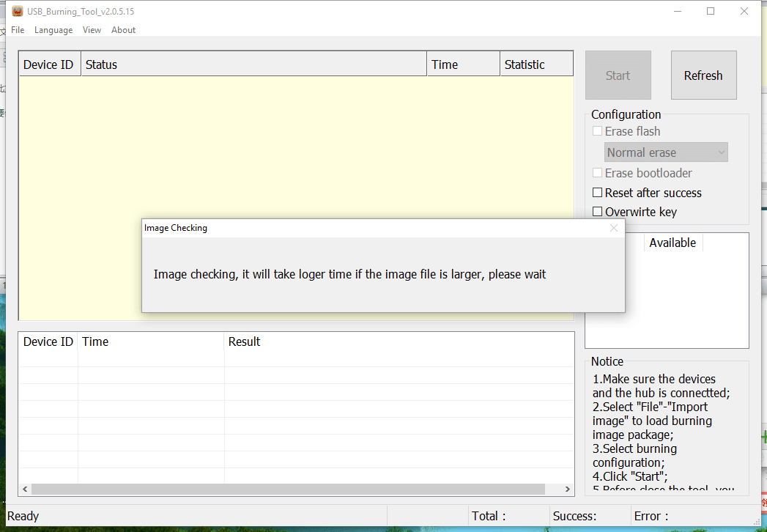Click Device ID header in upper table
Screen dimensions: 767x532
tap(50, 64)
